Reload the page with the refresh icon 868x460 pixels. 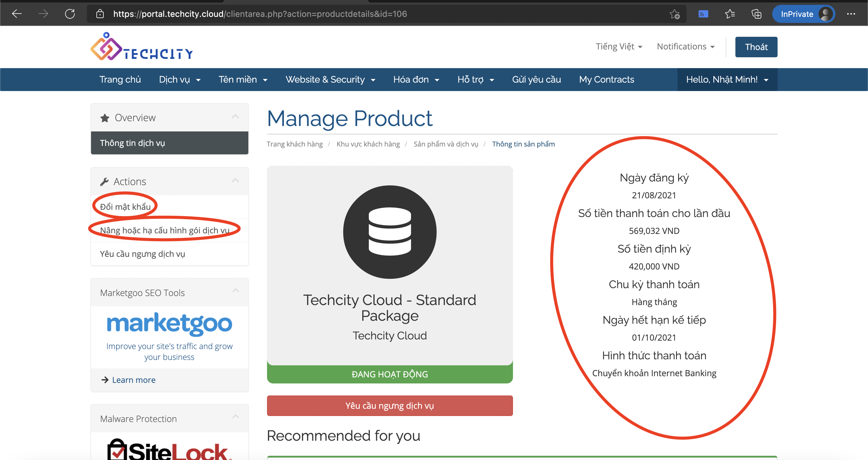point(70,14)
